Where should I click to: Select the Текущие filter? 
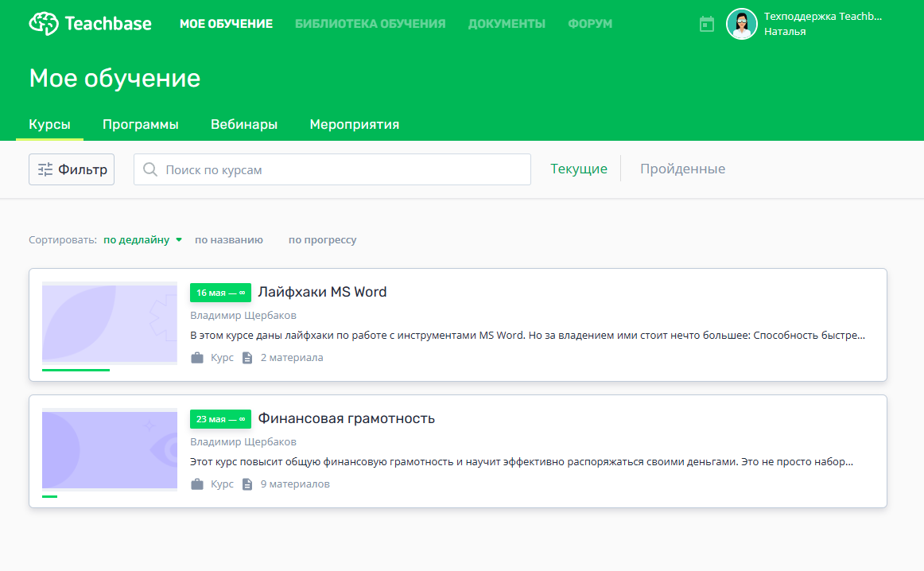point(579,168)
